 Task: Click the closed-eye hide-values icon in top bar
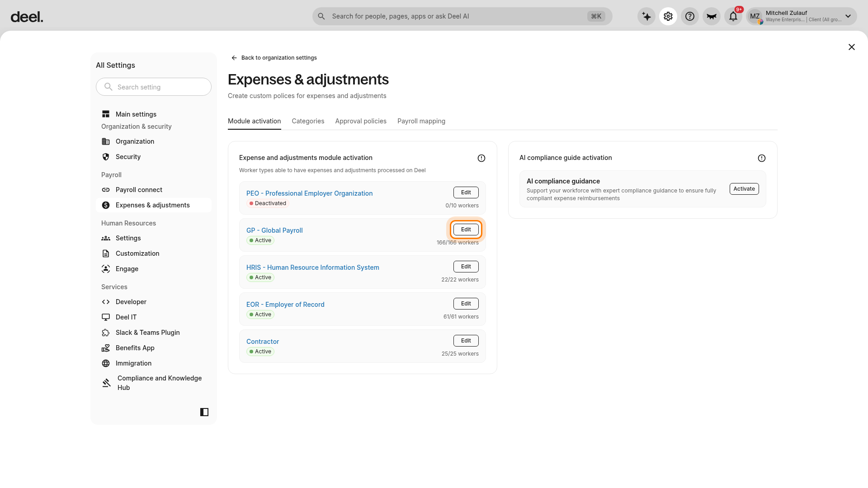click(x=712, y=16)
